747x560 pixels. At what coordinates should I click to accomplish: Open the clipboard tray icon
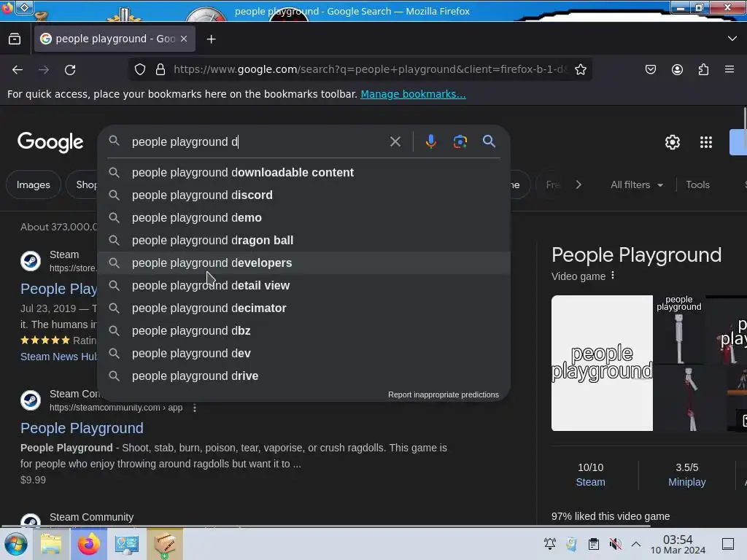click(594, 544)
